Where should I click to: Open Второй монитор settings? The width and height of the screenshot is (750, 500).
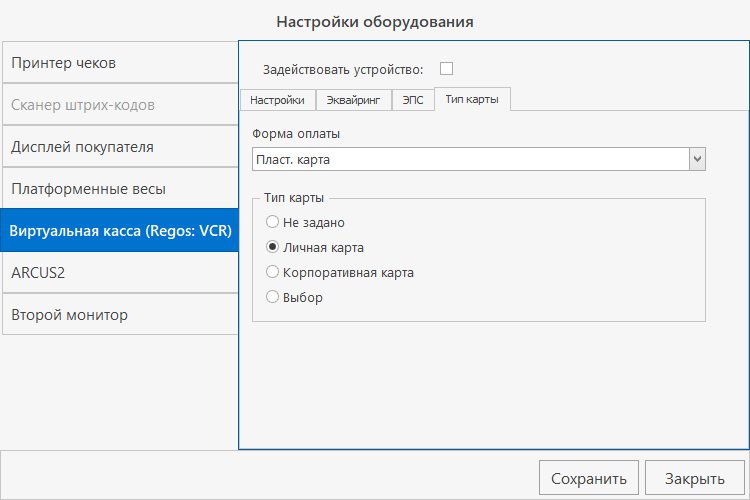pyautogui.click(x=118, y=315)
